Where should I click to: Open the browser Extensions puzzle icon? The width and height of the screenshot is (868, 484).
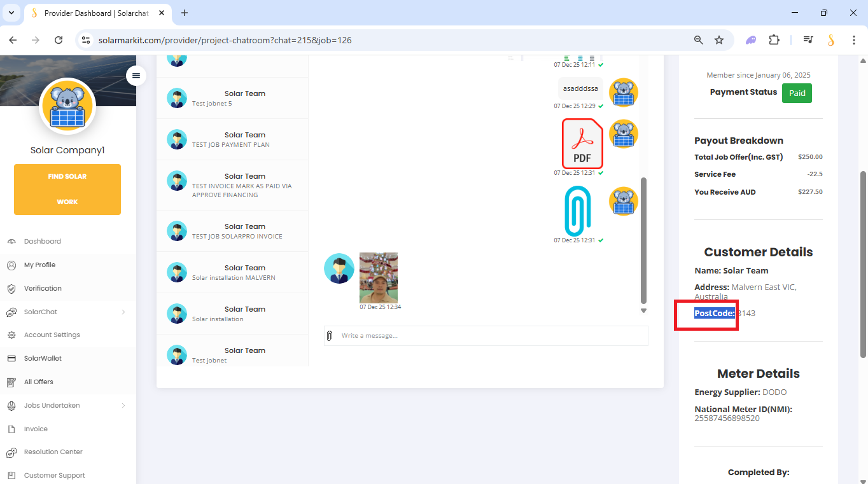tap(774, 40)
